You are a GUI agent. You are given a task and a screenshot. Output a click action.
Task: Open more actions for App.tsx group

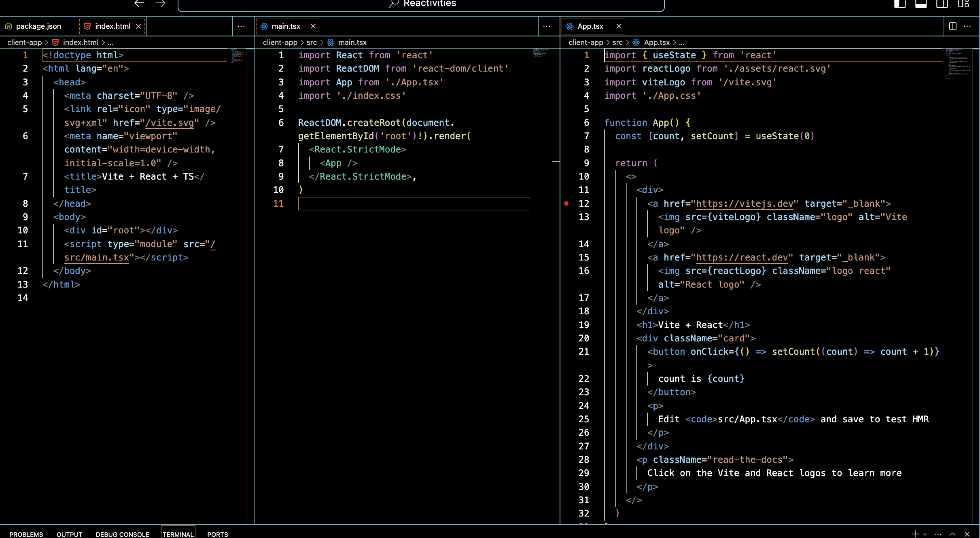point(967,26)
